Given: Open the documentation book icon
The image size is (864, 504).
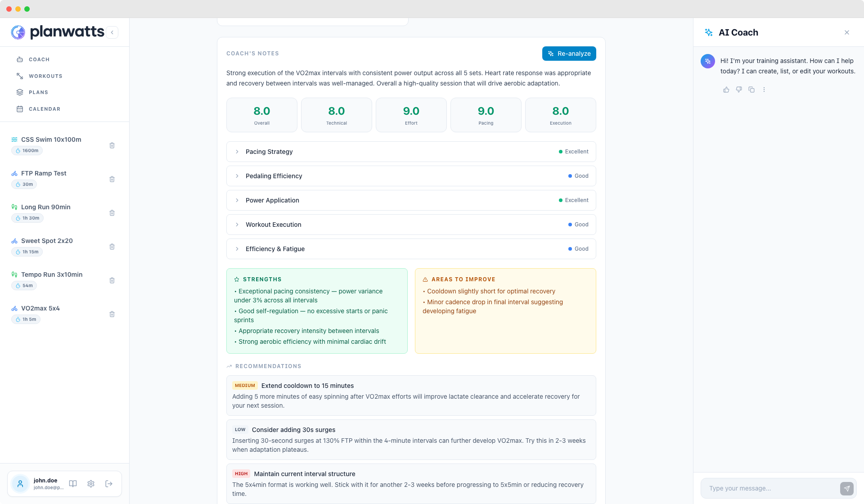Looking at the screenshot, I should click(73, 484).
